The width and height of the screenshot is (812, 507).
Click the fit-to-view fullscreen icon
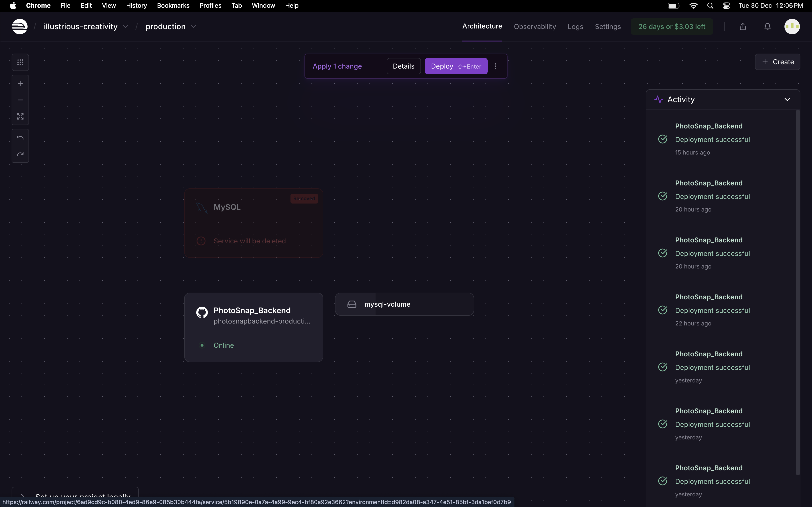20,116
